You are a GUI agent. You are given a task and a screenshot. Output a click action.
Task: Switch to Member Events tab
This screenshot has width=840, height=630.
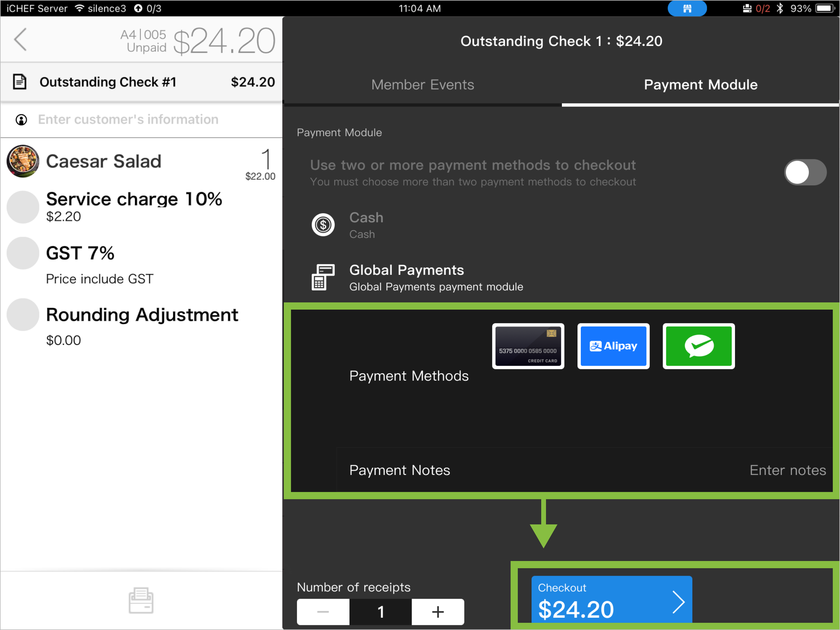(x=422, y=85)
